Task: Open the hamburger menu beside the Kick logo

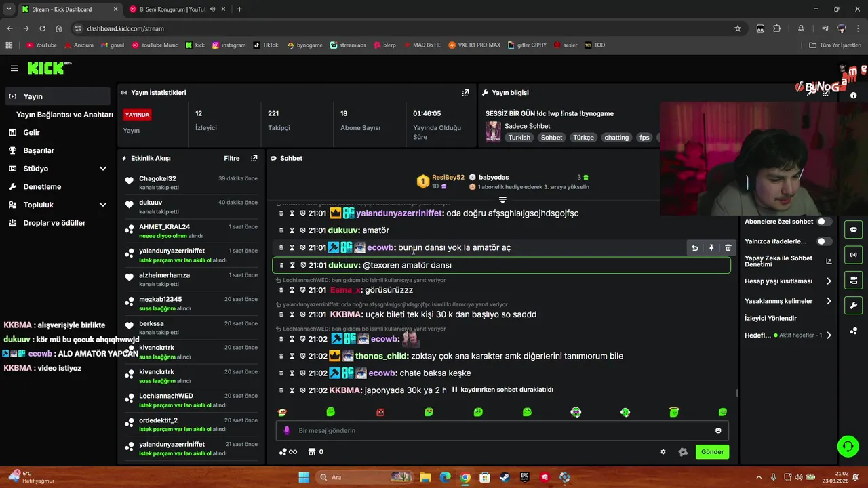Action: [14, 68]
